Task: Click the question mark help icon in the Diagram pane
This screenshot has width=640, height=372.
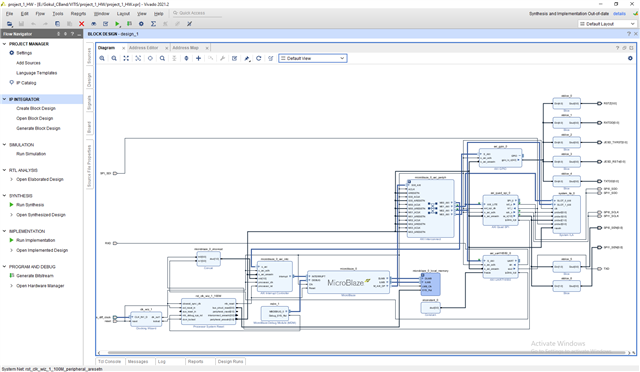Action: pyautogui.click(x=617, y=48)
